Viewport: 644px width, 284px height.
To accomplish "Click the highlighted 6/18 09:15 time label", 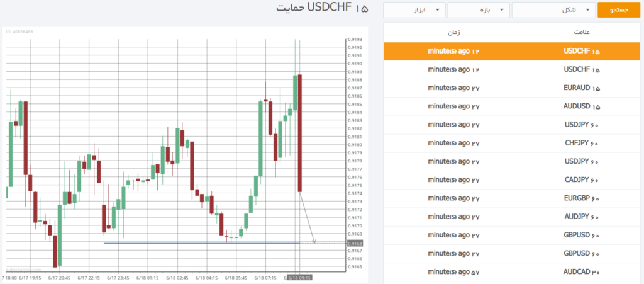I will 299,278.
